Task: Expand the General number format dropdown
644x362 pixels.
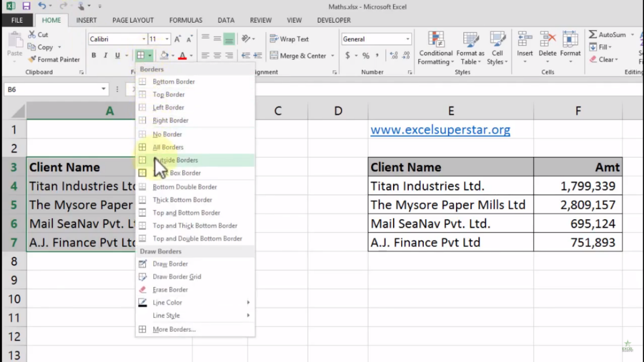Action: (x=408, y=39)
